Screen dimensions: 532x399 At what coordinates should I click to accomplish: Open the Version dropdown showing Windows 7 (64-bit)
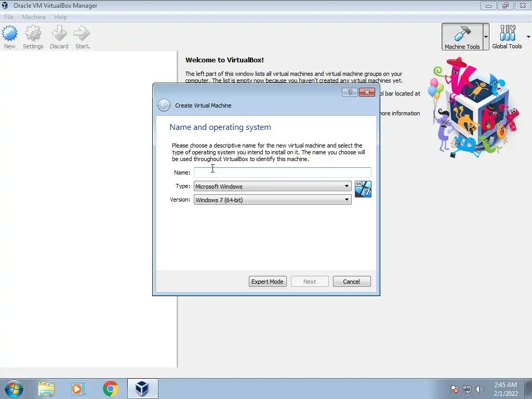point(272,199)
